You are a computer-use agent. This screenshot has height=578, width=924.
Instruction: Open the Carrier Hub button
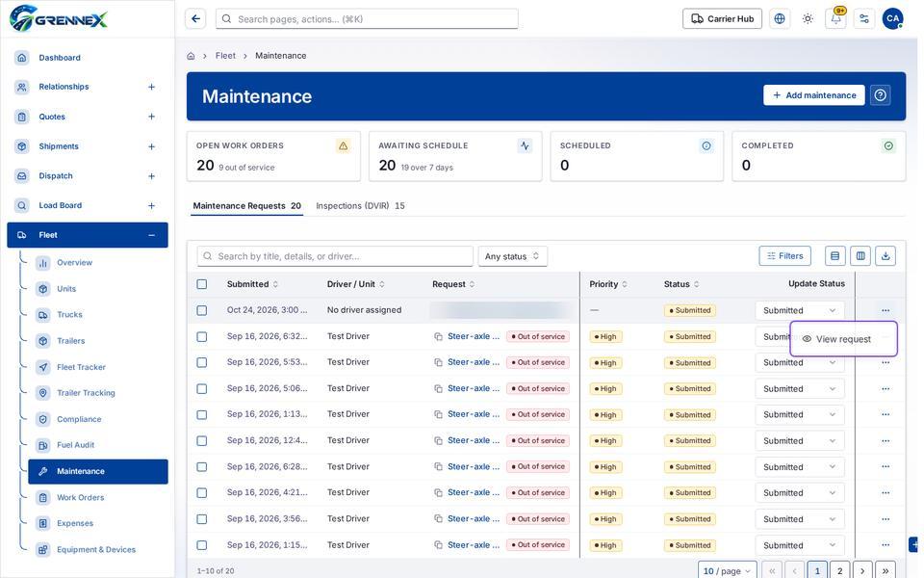722,19
